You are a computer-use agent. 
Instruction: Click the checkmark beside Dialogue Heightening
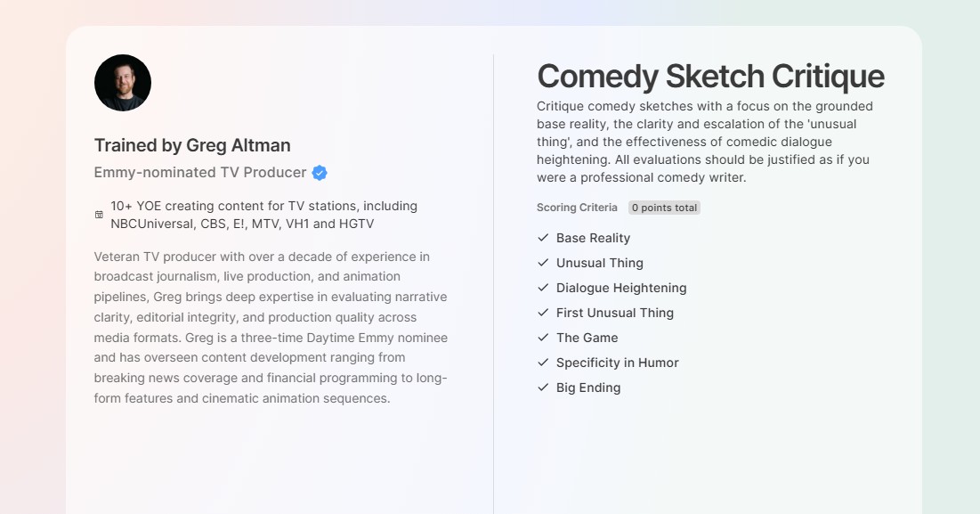coord(543,288)
